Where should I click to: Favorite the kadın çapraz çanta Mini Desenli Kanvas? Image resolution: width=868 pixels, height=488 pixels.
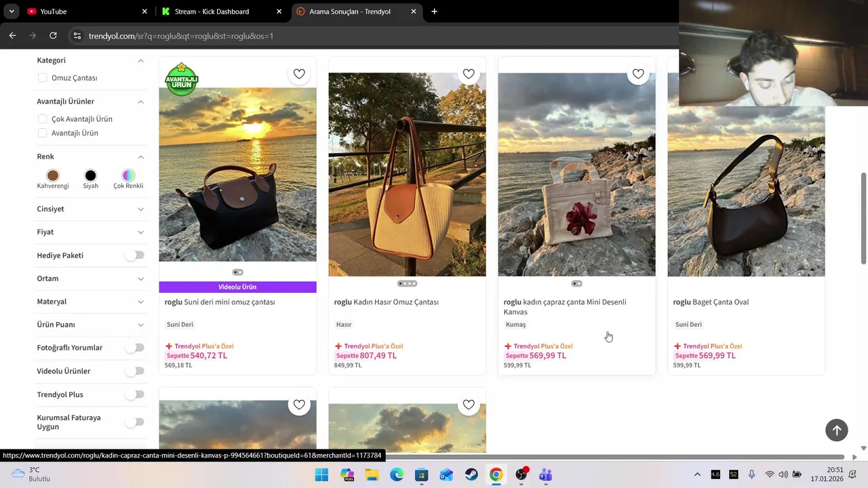[x=638, y=74]
